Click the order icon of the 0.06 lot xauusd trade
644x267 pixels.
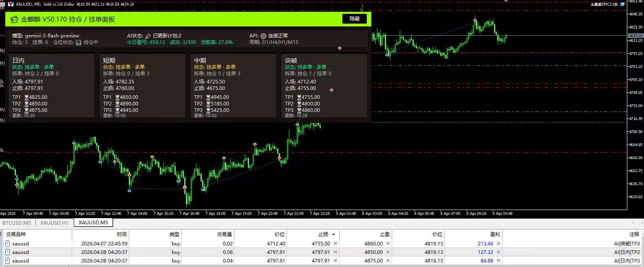[7, 252]
